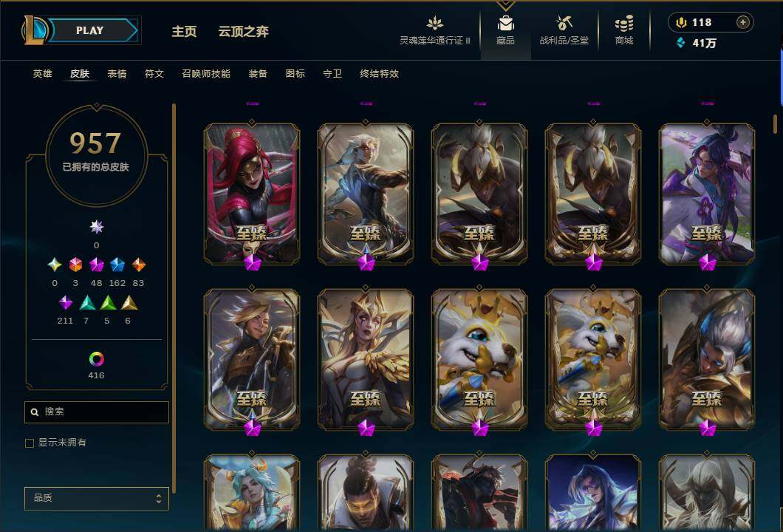This screenshot has height=532, width=783.
Task: Click the 搜索 search input field
Action: [x=96, y=412]
